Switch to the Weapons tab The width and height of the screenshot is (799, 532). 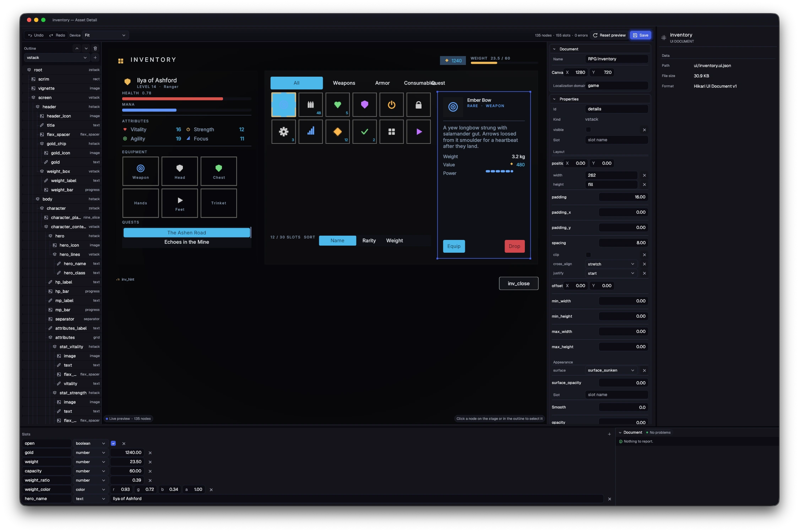tap(344, 83)
